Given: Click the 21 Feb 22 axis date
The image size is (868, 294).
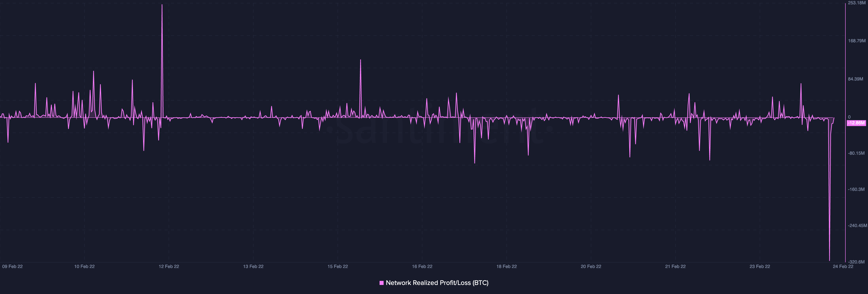Looking at the screenshot, I should click(x=675, y=266).
